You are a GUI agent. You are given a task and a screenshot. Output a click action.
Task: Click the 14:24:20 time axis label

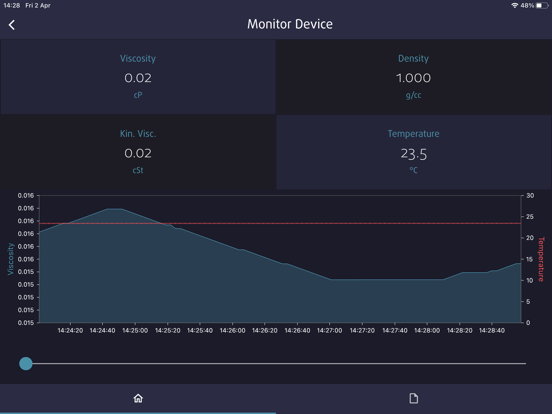pyautogui.click(x=70, y=331)
